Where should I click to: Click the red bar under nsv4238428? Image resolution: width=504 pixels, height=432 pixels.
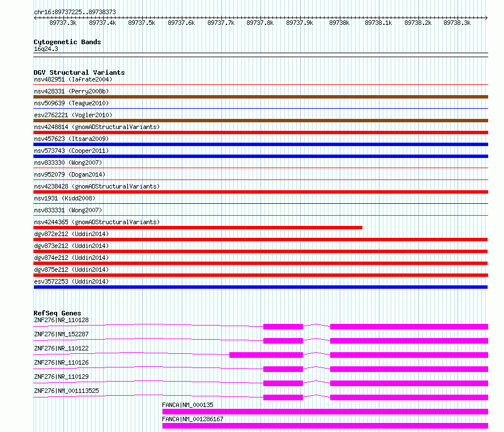[x=260, y=192]
